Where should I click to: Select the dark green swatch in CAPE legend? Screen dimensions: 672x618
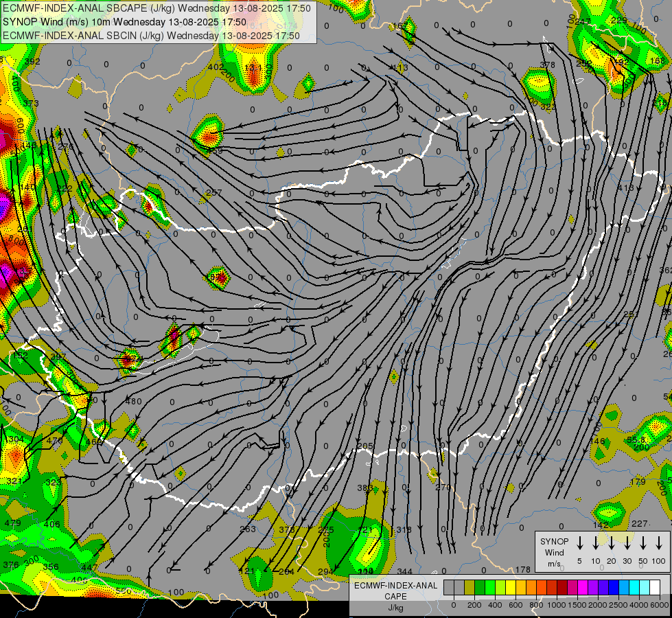tap(480, 587)
